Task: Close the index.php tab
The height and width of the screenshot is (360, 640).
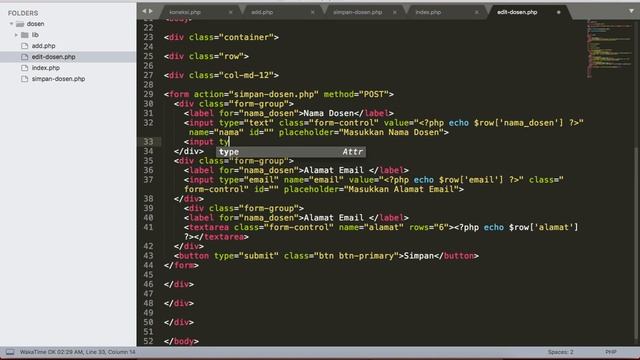Action: [x=477, y=12]
